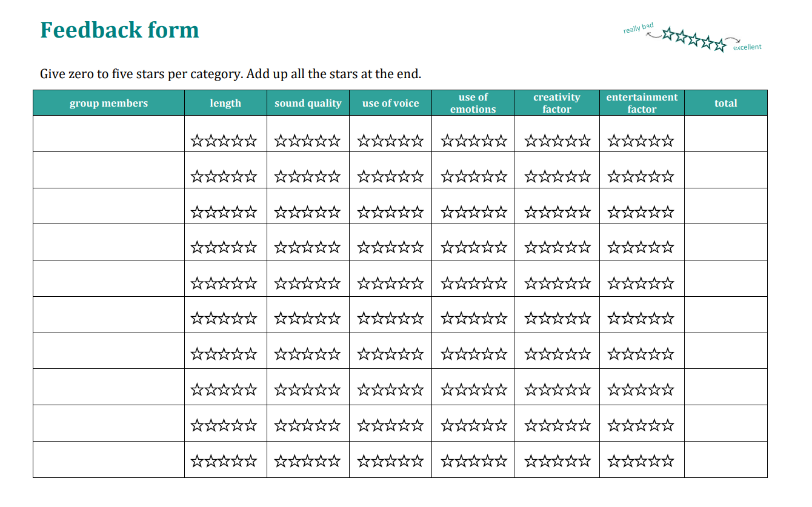Click the "total" column header
812x507 pixels.
(725, 103)
